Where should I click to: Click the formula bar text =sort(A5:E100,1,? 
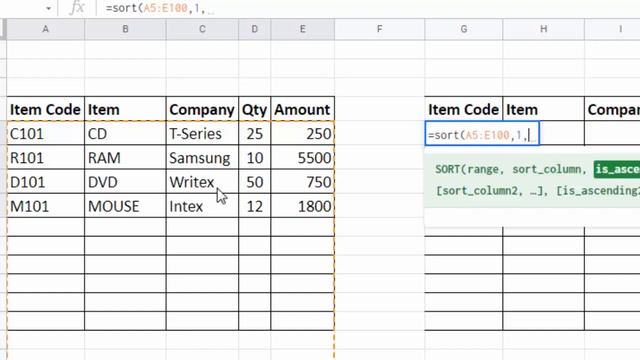[155, 8]
